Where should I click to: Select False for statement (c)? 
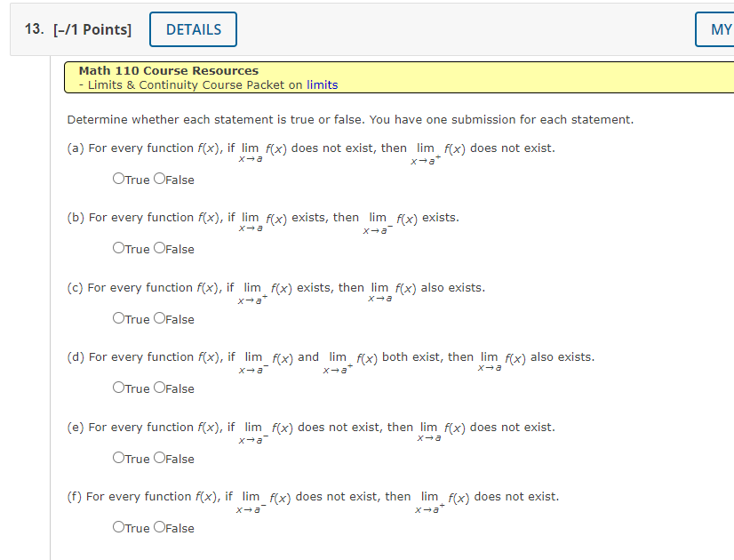click(160, 318)
